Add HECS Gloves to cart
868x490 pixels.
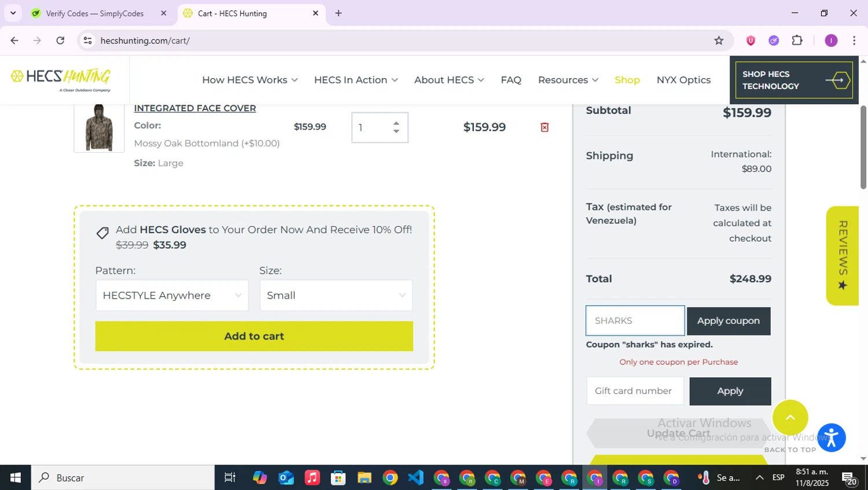(x=254, y=336)
